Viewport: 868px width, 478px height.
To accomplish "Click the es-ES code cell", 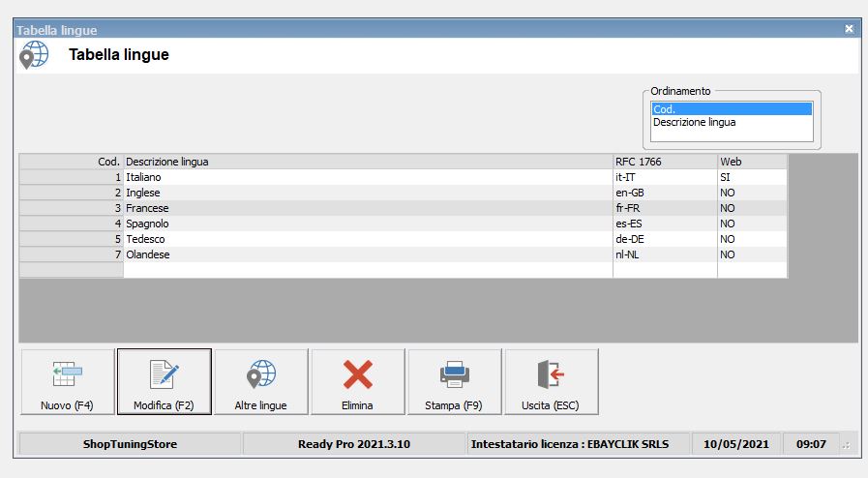I will pos(665,224).
